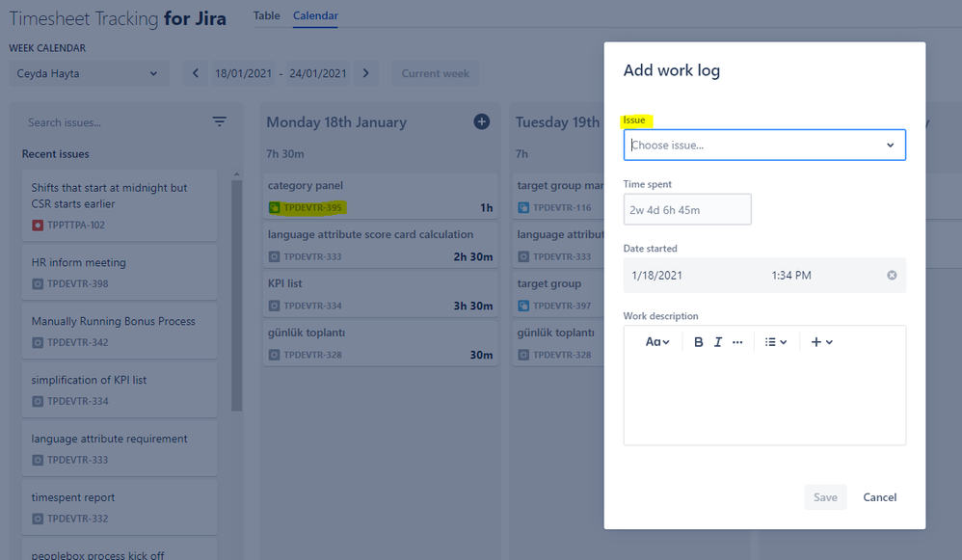Click the TPDEVTR-334 issue icon on Monday

275,306
